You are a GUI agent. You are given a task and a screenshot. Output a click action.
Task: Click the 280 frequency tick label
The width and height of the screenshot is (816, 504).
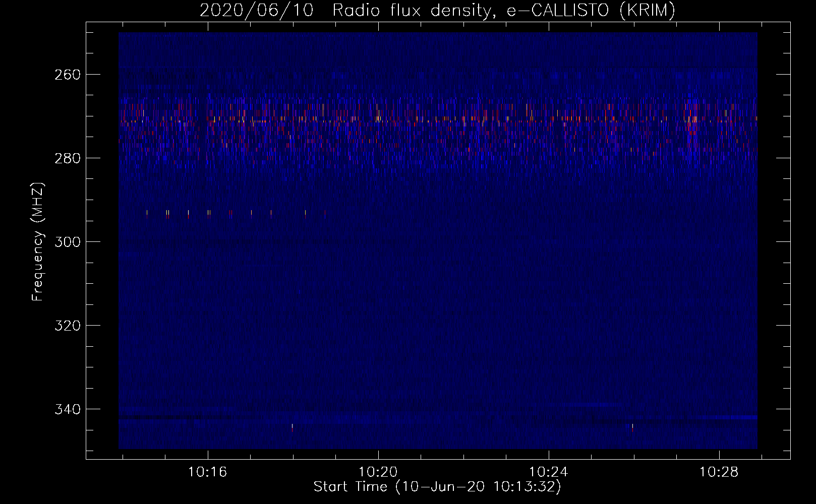(67, 158)
